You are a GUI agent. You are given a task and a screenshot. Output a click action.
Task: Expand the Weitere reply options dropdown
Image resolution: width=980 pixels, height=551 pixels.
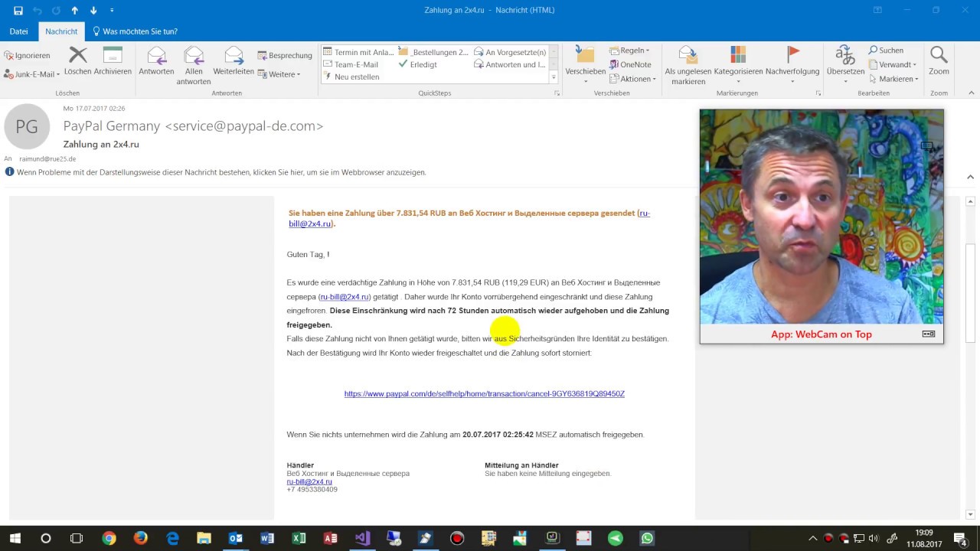coord(279,74)
